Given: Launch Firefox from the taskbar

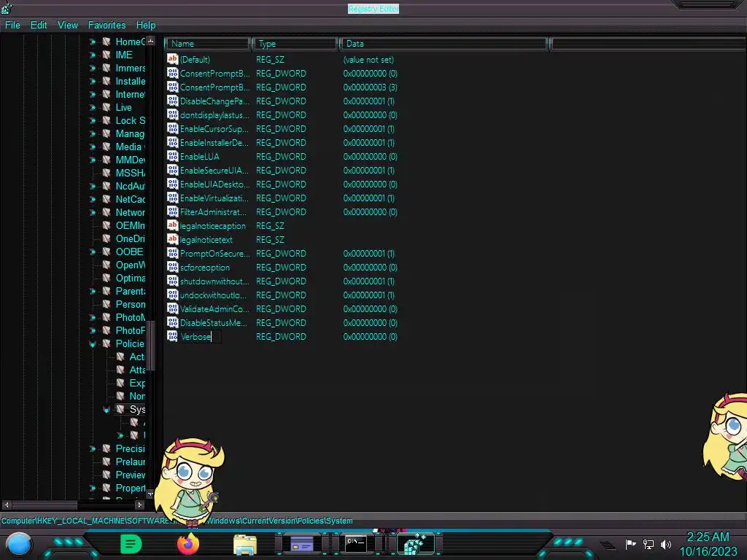Looking at the screenshot, I should click(188, 544).
